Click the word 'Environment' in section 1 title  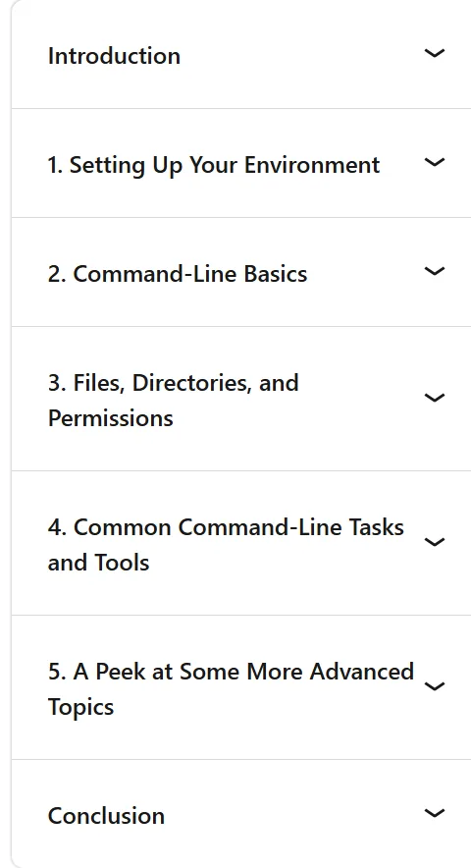[x=312, y=165]
